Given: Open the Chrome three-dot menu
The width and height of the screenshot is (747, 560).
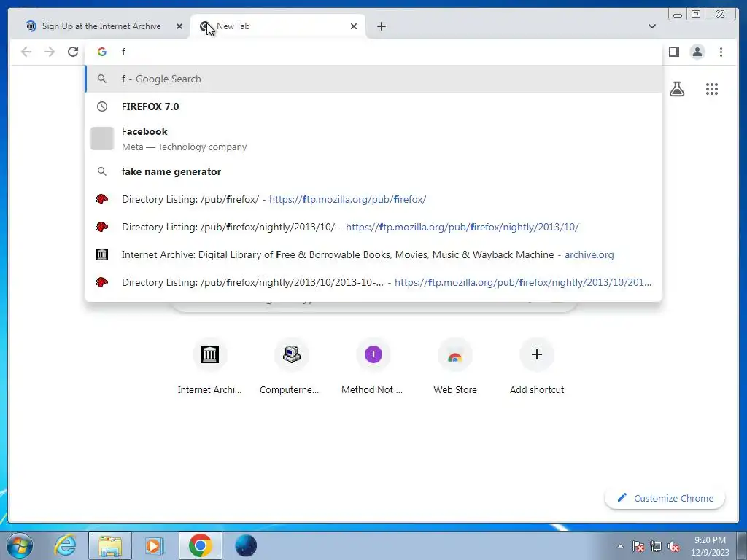Looking at the screenshot, I should [721, 52].
